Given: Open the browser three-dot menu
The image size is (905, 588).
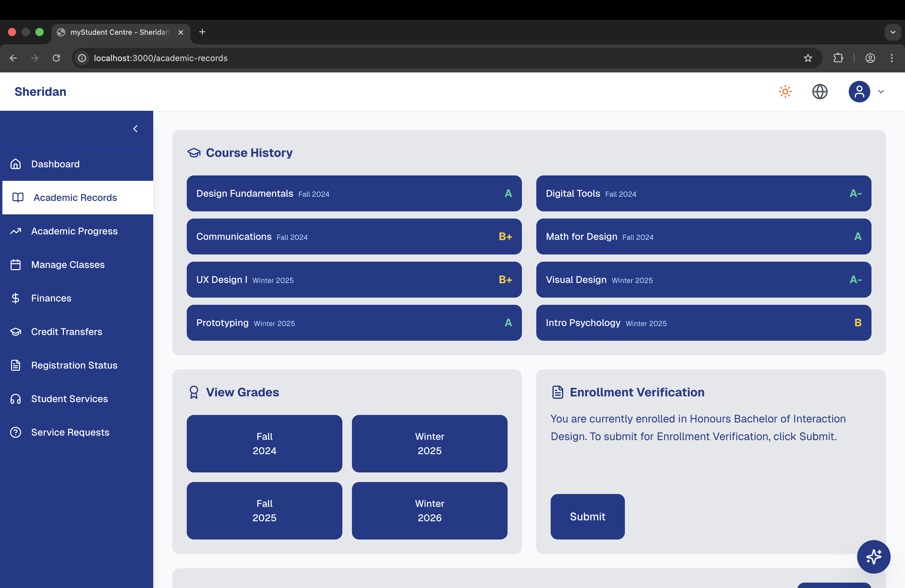Looking at the screenshot, I should click(892, 58).
